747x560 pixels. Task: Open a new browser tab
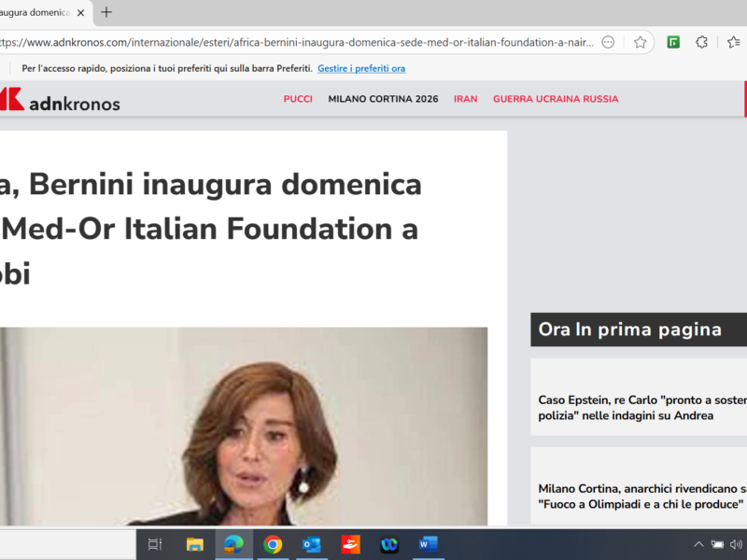[x=106, y=13]
